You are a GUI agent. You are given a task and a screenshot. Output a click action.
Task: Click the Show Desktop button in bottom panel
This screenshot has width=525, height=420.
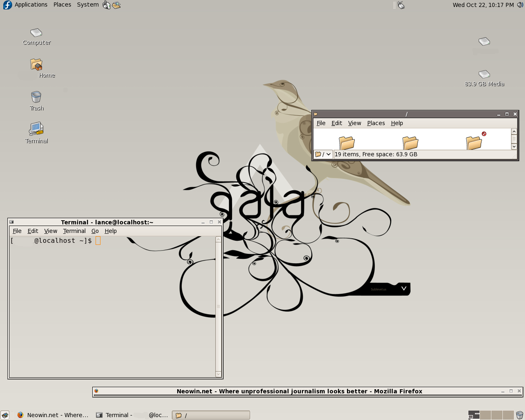tap(5, 415)
